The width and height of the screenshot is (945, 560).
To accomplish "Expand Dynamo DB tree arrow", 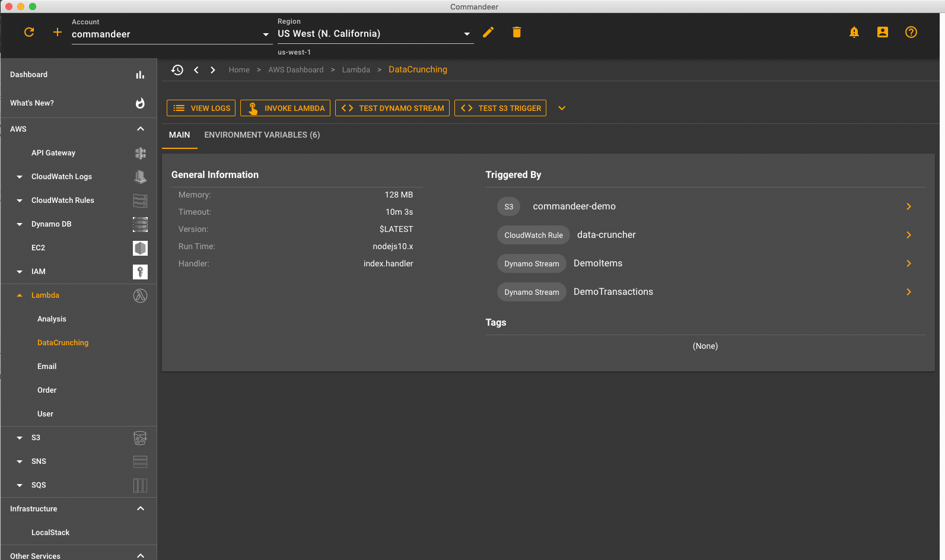I will (x=20, y=224).
